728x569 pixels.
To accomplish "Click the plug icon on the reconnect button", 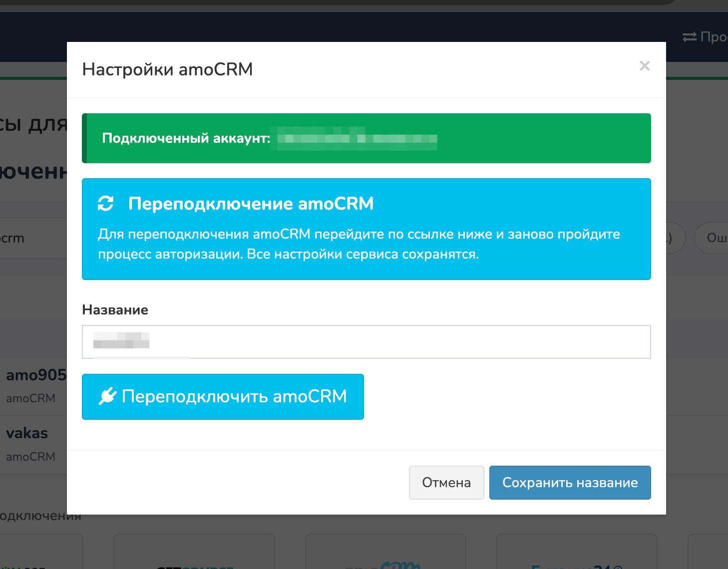I will 108,397.
